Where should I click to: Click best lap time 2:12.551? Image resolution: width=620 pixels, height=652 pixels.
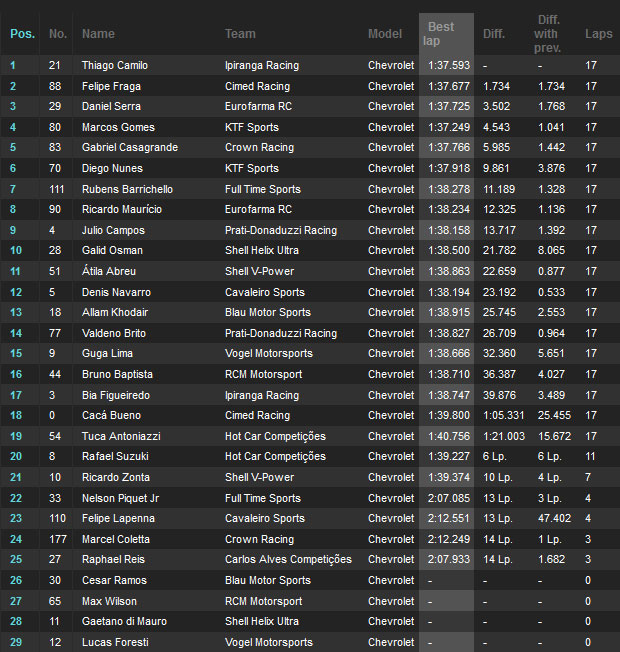(x=449, y=518)
